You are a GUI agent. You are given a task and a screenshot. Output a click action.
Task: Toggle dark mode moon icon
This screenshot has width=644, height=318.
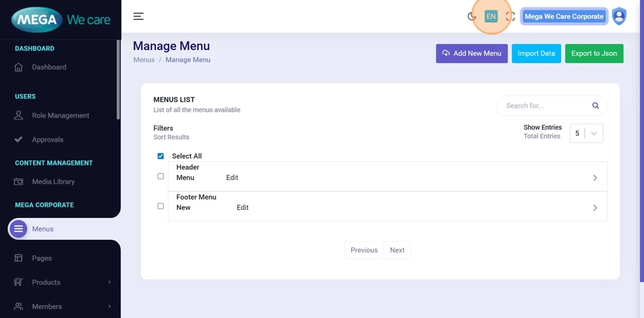(472, 16)
